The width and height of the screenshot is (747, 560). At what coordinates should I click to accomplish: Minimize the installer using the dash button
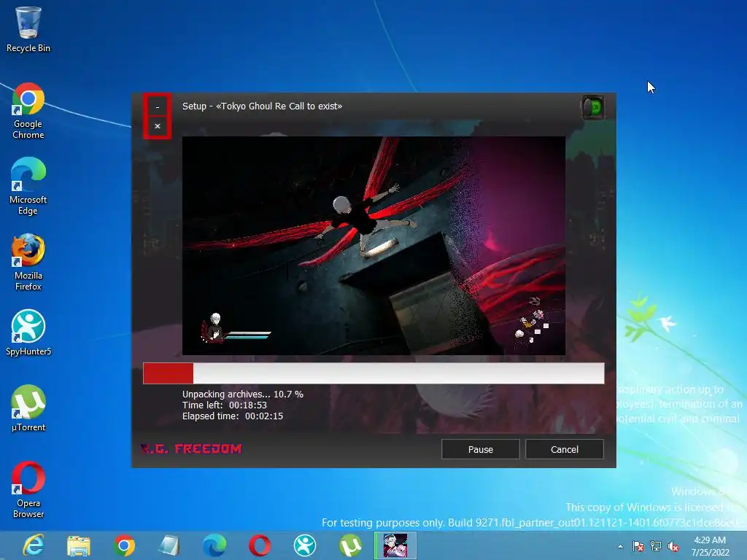pos(158,106)
